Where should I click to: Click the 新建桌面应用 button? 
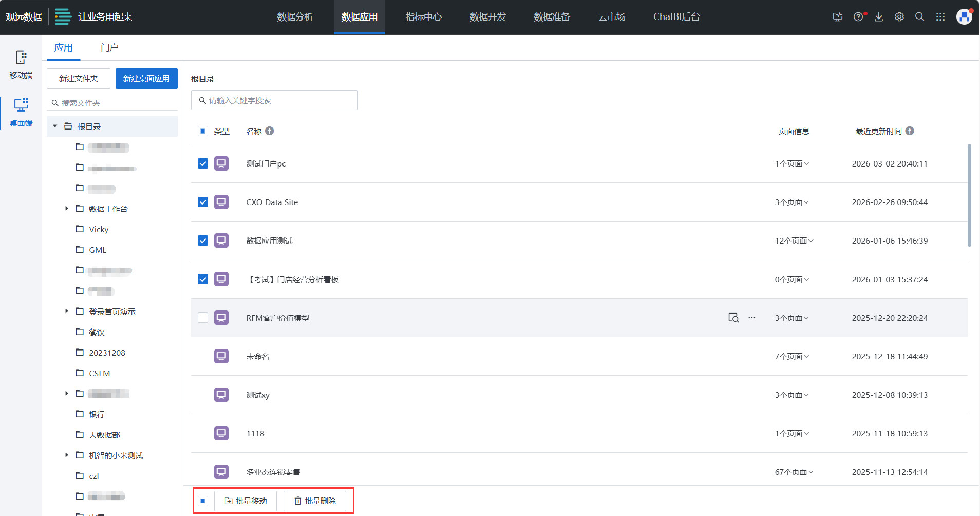coord(146,79)
